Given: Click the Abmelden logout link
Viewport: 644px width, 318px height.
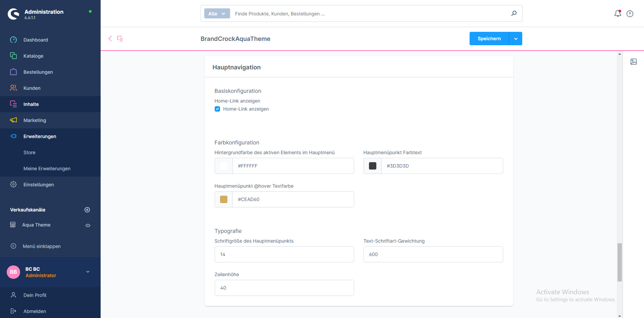Looking at the screenshot, I should click(35, 311).
